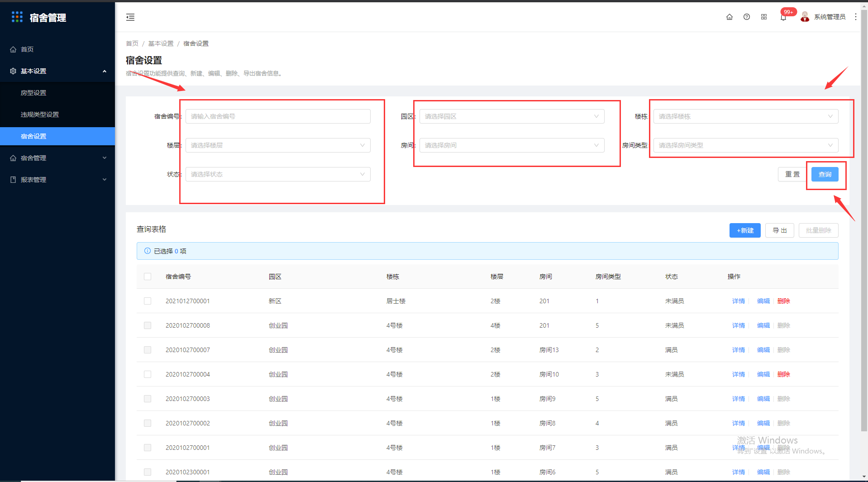Open the apps grid icon in header
The height and width of the screenshot is (482, 868).
(764, 17)
